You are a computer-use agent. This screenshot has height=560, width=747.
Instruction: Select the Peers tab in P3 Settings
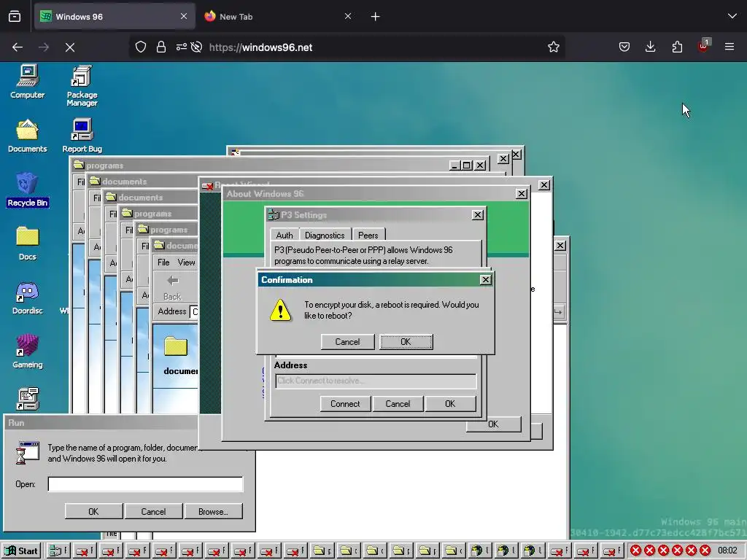(368, 236)
